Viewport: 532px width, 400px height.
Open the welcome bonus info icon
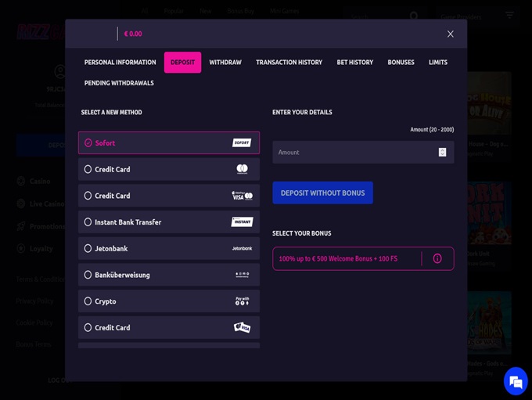[x=437, y=258]
